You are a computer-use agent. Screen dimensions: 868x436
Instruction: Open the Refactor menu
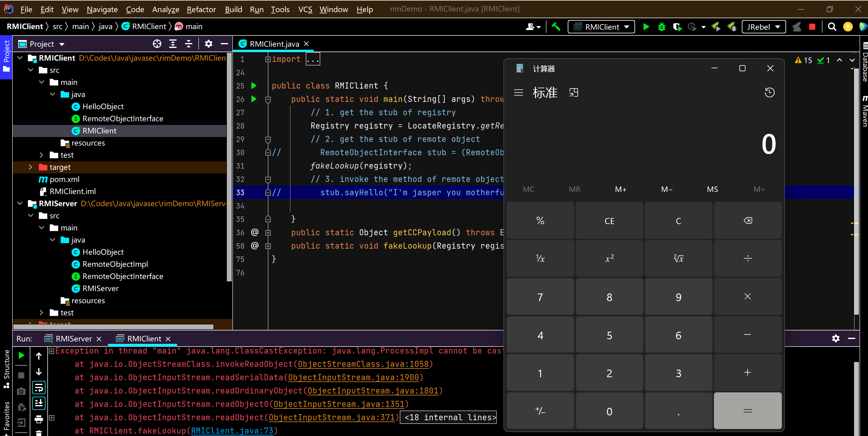click(x=201, y=9)
